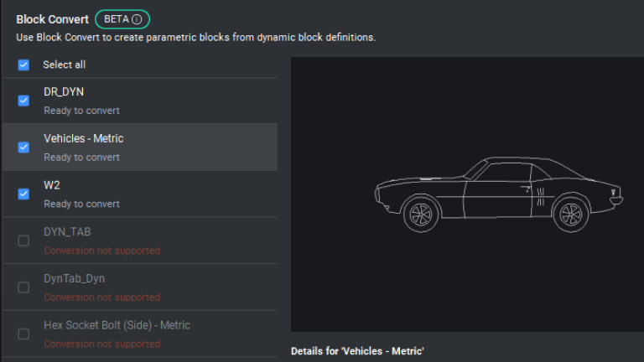The height and width of the screenshot is (362, 644).
Task: Uncheck the Vehicles - Metric checkbox
Action: point(23,147)
